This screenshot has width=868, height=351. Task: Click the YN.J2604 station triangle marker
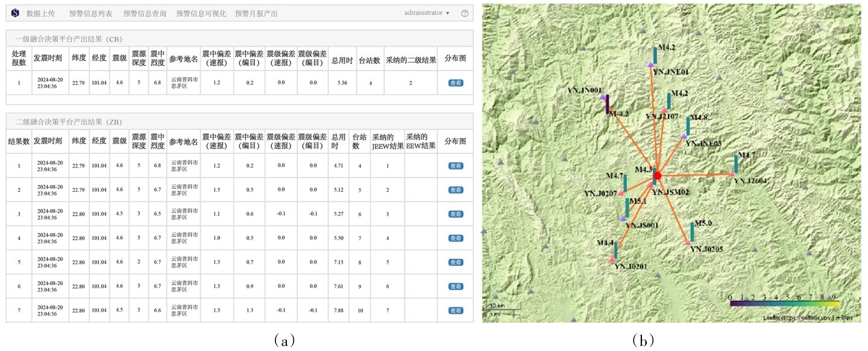point(731,174)
